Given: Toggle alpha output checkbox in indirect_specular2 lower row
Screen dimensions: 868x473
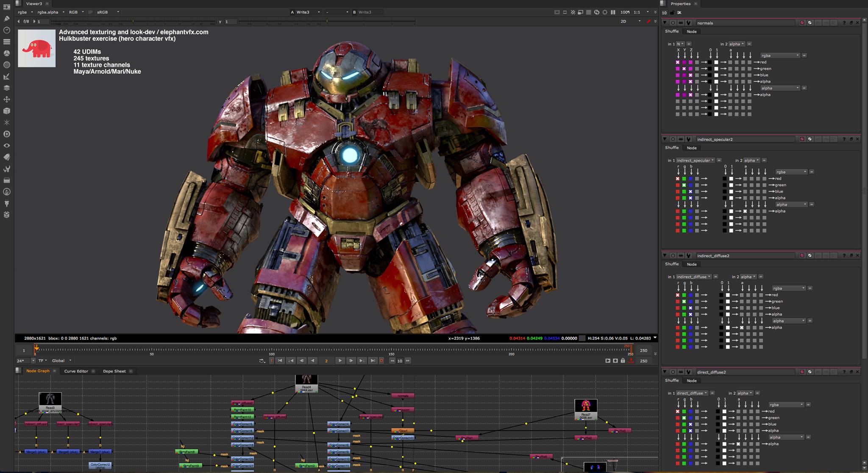Looking at the screenshot, I should [745, 211].
